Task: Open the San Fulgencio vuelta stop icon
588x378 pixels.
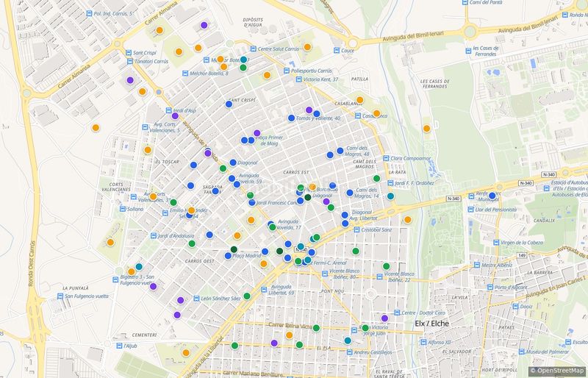Action: [x=60, y=296]
